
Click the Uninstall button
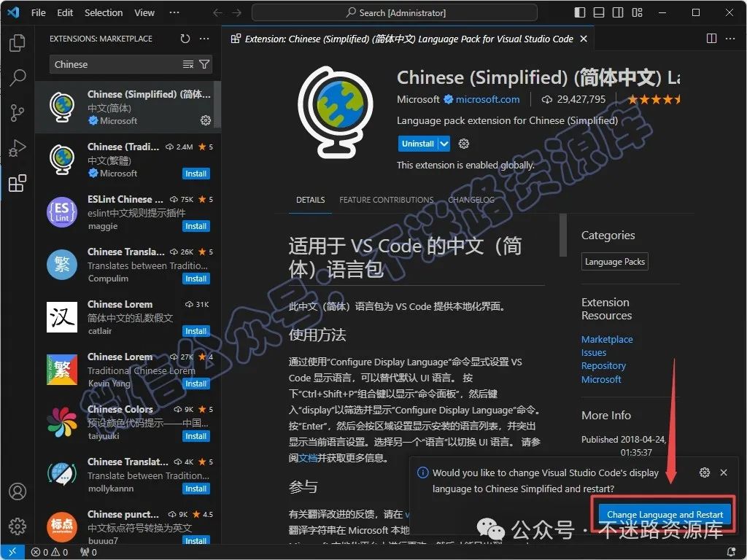point(418,144)
